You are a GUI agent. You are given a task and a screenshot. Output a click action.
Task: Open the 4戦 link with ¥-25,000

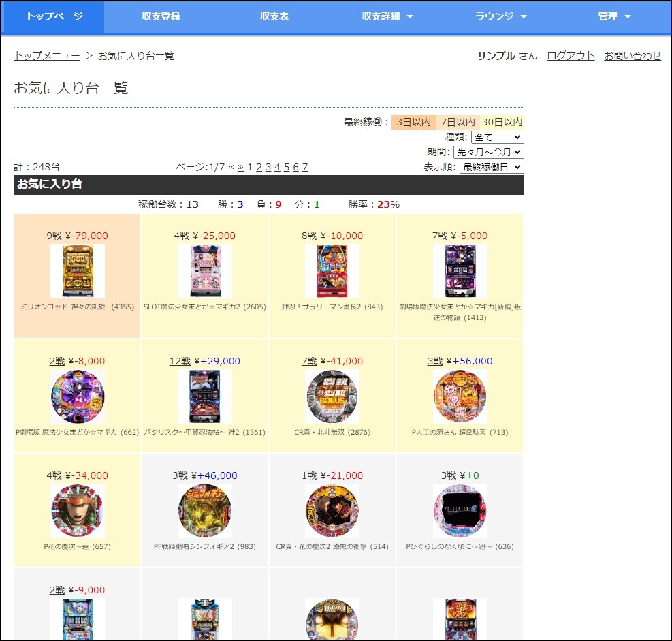[182, 236]
